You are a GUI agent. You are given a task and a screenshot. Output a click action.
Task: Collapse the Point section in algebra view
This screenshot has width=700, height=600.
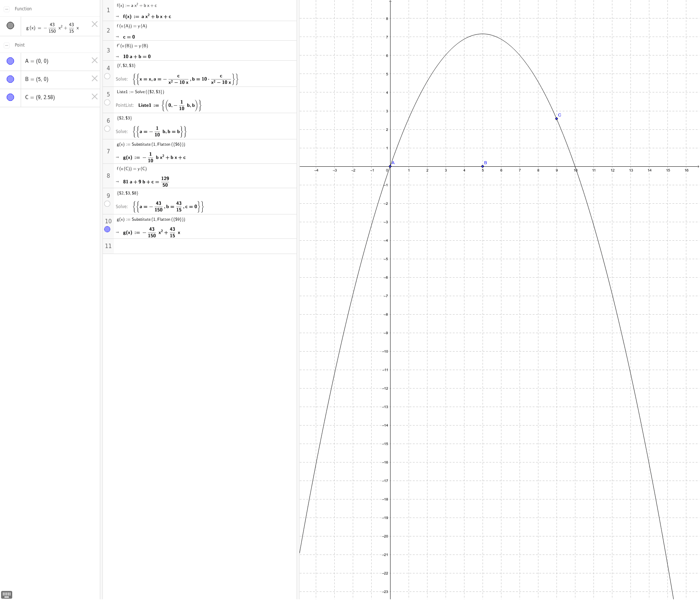pos(7,45)
